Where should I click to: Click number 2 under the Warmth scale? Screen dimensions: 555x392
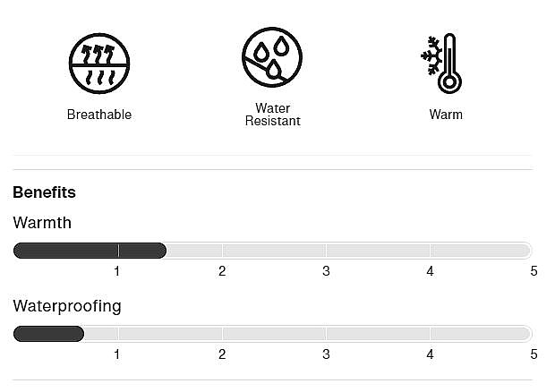(222, 271)
